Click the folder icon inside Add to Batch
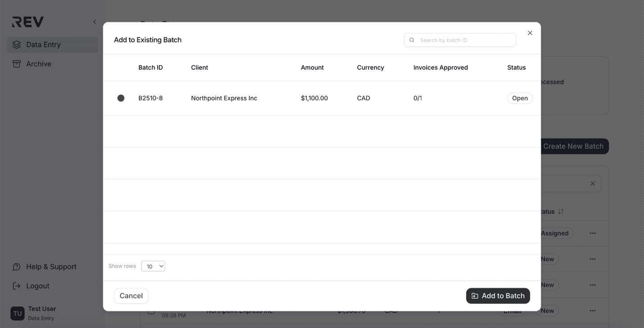Screen dimensions: 644x328 tap(474, 296)
